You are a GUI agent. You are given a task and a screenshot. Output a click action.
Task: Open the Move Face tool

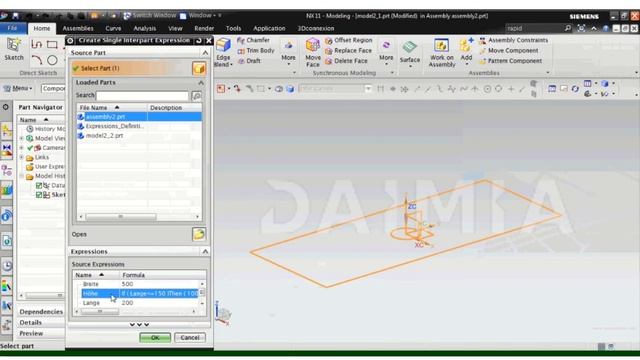(x=313, y=52)
